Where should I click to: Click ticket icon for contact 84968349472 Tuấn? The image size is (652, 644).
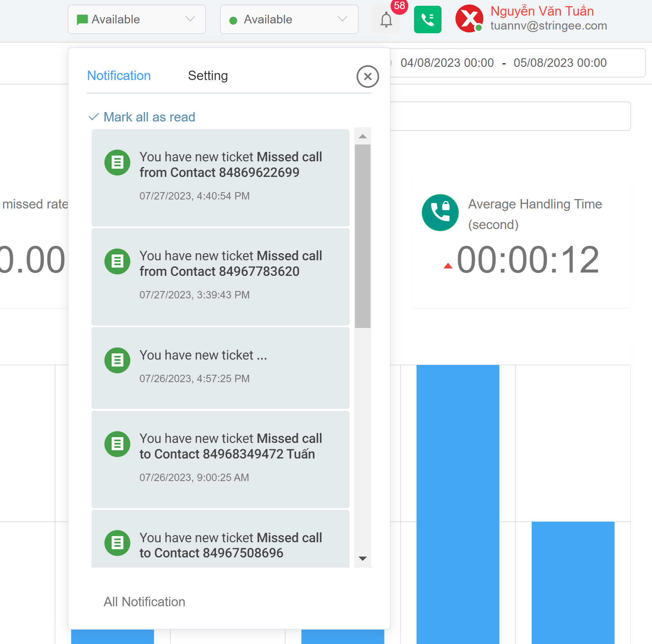click(117, 444)
